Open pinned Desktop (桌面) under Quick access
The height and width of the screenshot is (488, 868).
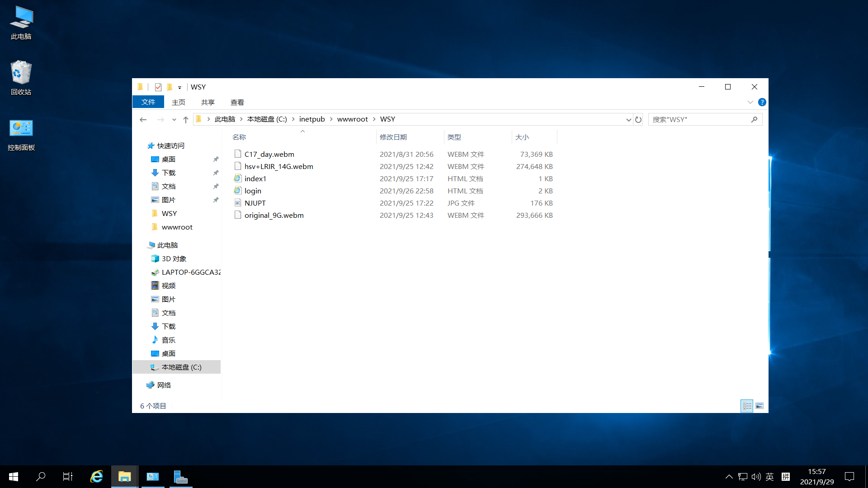[x=169, y=159]
